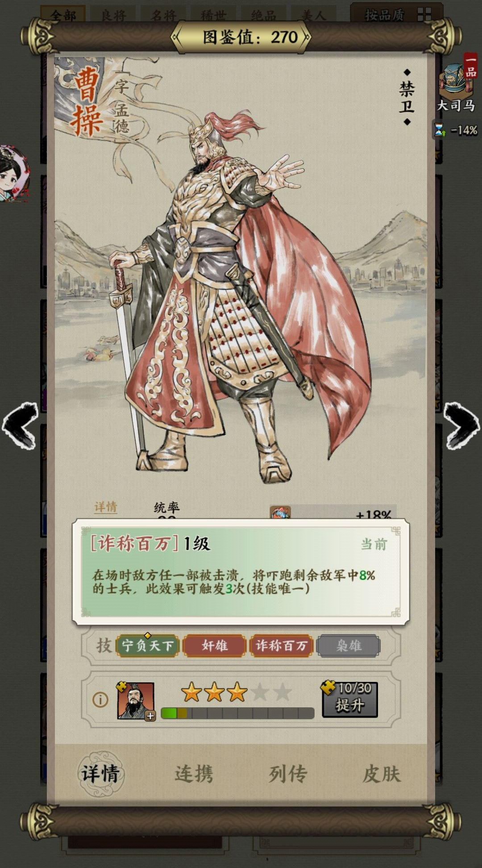This screenshot has height=868, width=482.
Task: Tap the info circle icon
Action: coord(100,700)
